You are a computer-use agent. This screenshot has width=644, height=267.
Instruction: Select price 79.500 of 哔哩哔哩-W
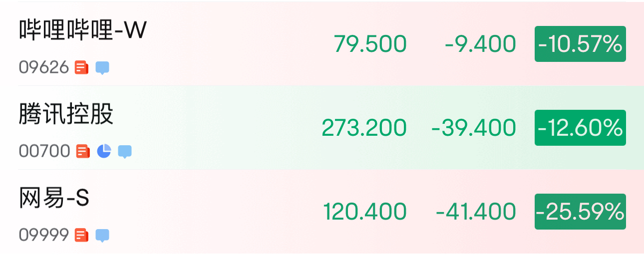tap(370, 44)
